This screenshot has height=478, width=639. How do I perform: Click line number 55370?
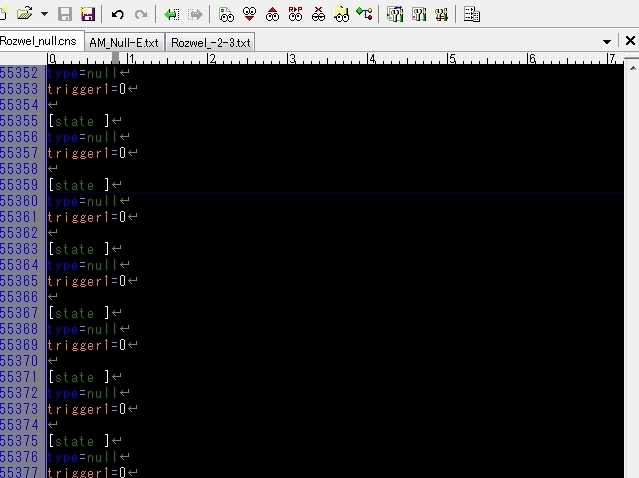pos(19,361)
